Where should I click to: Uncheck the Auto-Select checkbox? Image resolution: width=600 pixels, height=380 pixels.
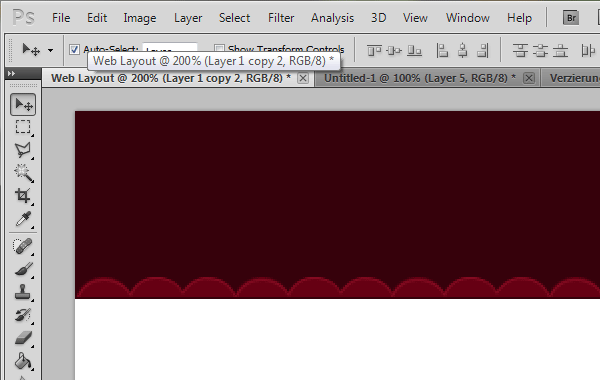(74, 49)
